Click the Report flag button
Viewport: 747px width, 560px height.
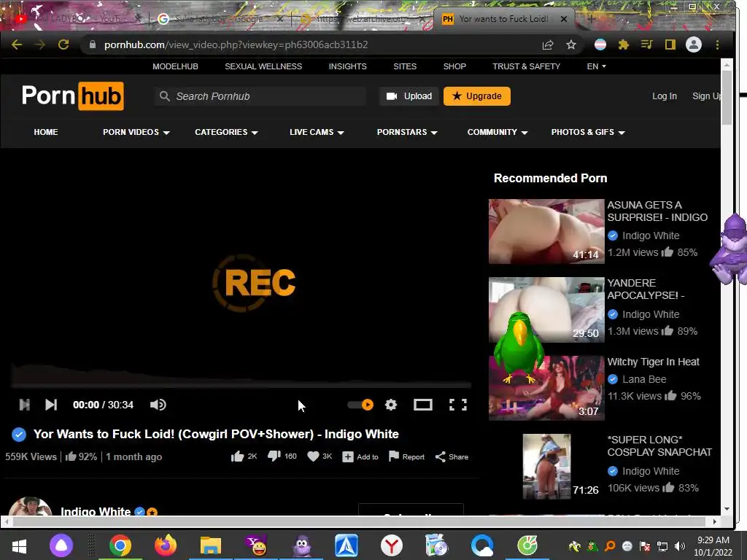(x=406, y=456)
